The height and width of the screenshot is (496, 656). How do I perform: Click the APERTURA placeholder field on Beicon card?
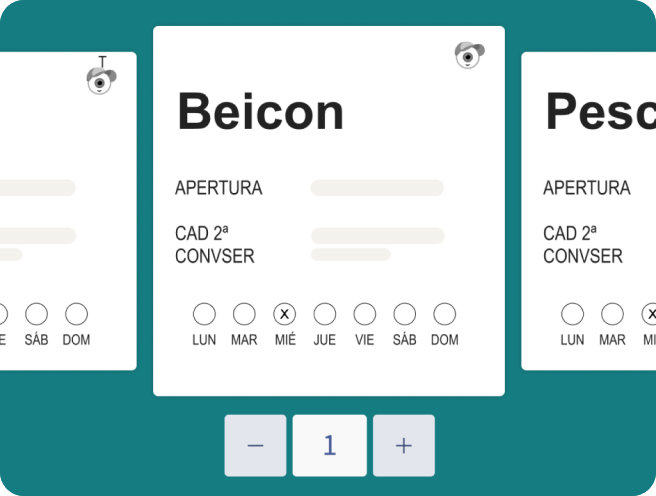[x=377, y=188]
